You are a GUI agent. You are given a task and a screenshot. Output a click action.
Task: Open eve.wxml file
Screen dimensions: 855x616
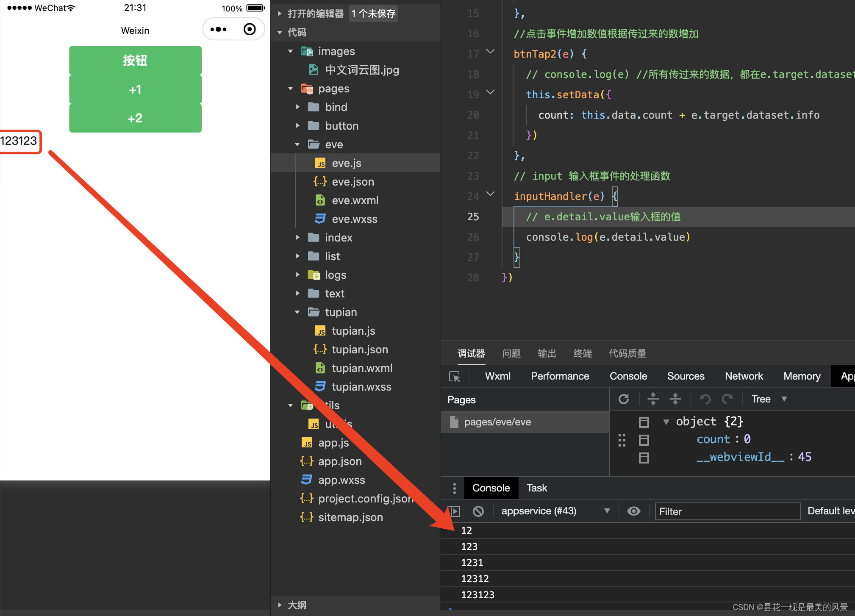(355, 200)
